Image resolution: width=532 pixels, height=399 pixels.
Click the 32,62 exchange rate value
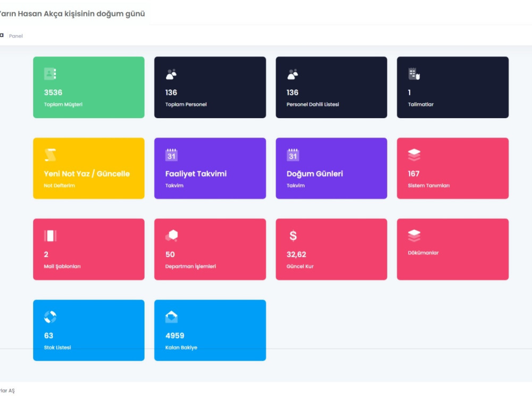click(296, 254)
